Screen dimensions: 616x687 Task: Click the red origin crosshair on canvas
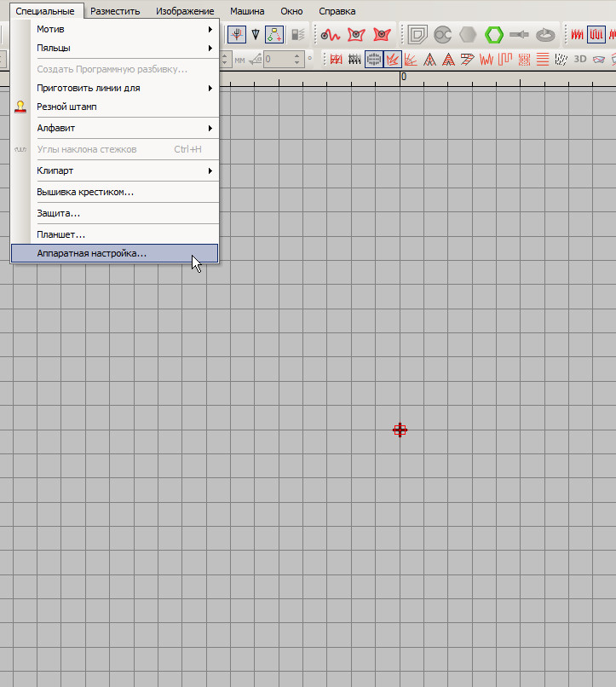[x=400, y=430]
